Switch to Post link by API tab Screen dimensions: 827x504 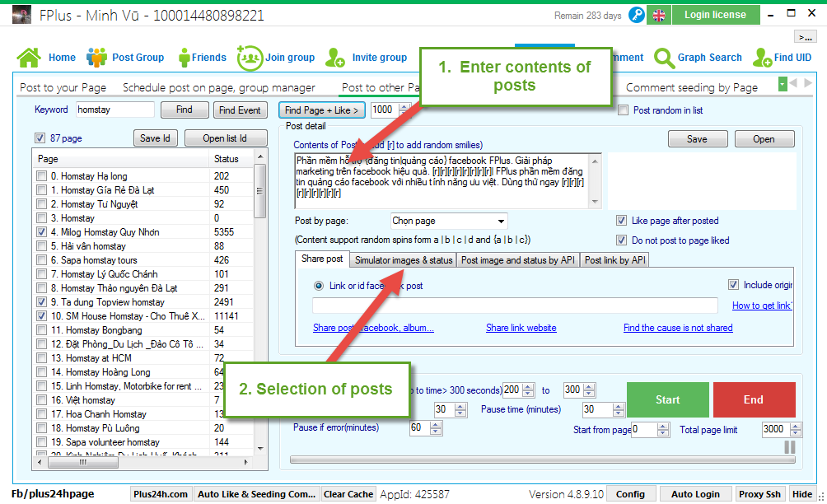(x=615, y=260)
